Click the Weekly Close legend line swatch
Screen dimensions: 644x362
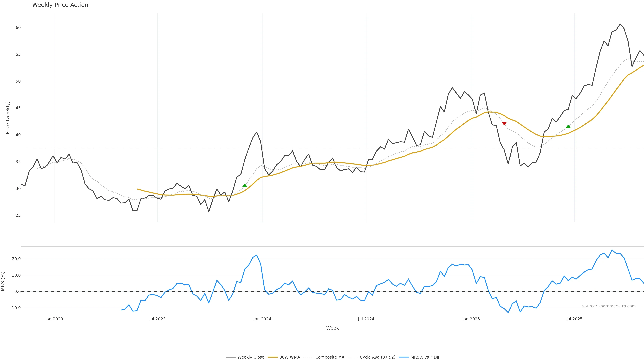[231, 357]
